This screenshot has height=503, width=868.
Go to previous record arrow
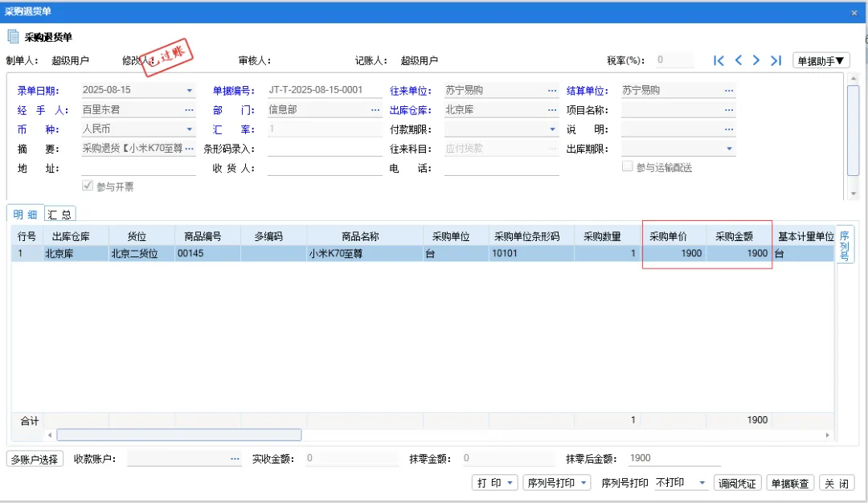pyautogui.click(x=739, y=60)
